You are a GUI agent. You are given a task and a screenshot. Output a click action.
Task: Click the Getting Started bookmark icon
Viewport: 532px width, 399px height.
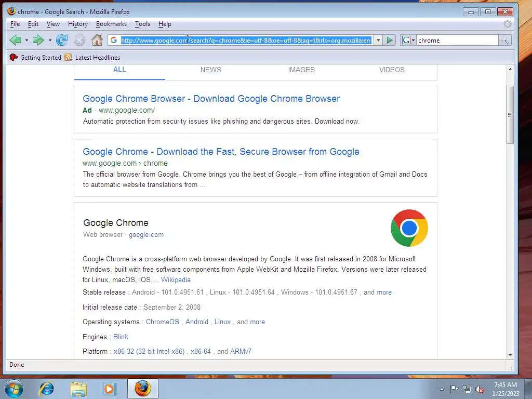pyautogui.click(x=14, y=57)
